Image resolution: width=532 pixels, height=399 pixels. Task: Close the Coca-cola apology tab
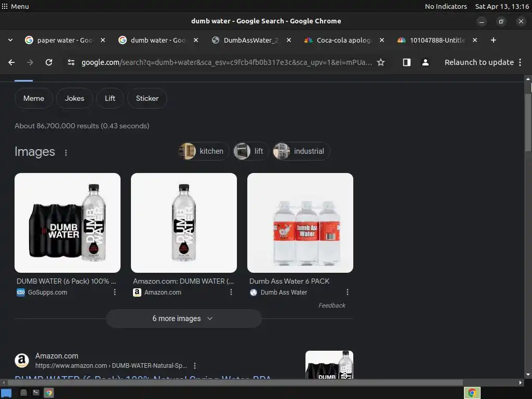pyautogui.click(x=382, y=40)
